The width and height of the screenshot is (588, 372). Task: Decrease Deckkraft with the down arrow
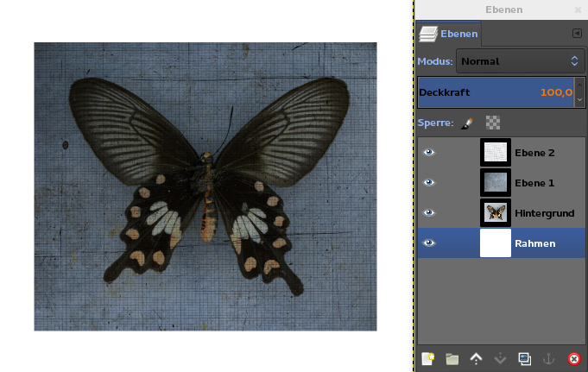tap(579, 100)
